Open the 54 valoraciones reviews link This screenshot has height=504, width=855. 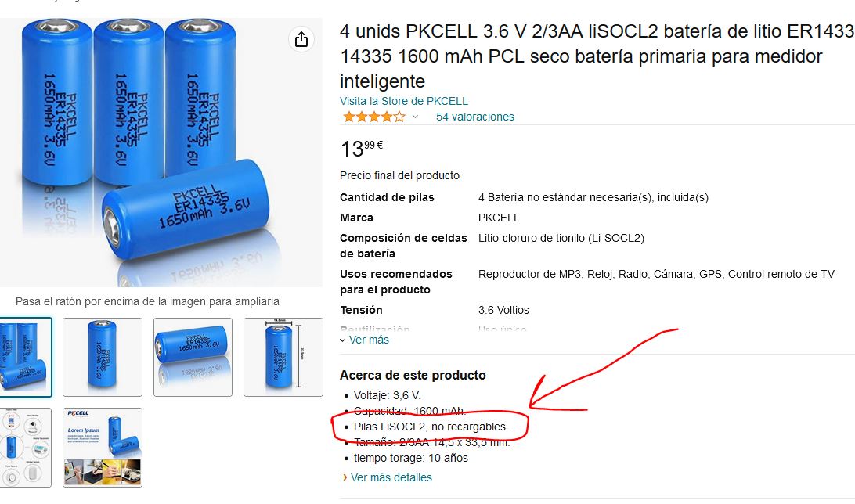[x=475, y=117]
